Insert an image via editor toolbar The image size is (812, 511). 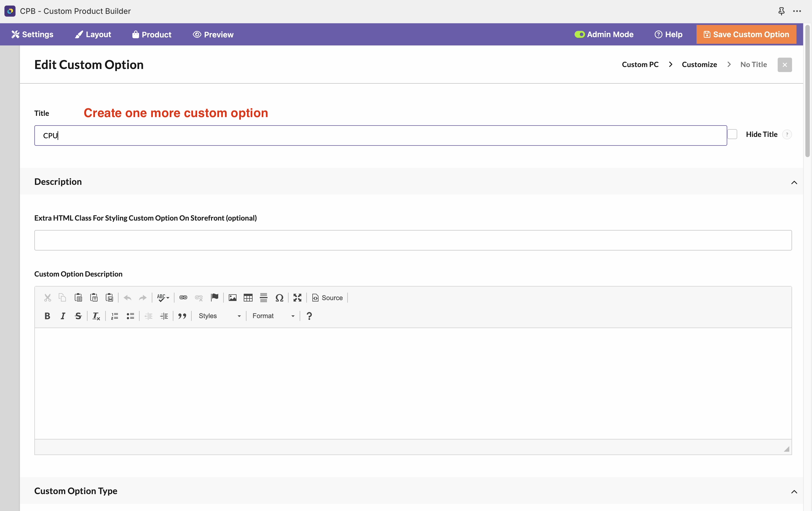(x=232, y=298)
